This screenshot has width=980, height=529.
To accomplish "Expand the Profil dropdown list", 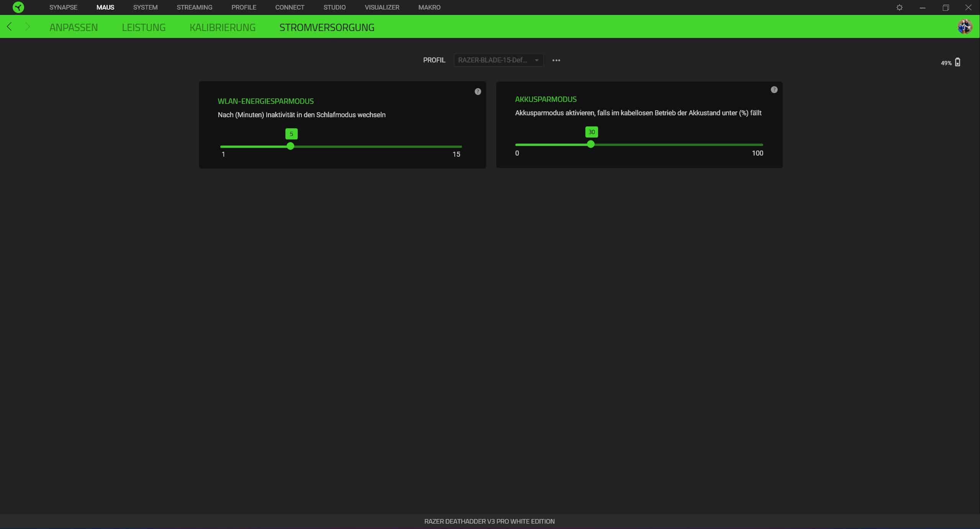I will [x=498, y=60].
